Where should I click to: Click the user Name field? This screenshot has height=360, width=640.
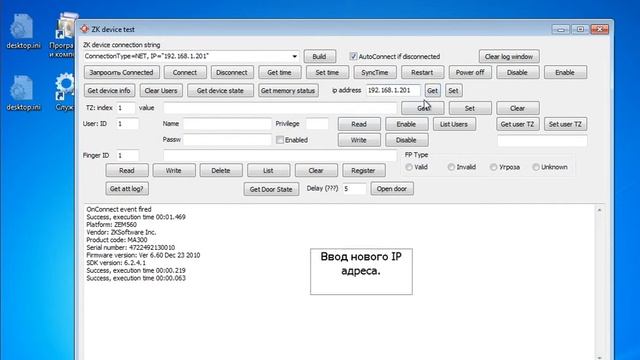(227, 124)
